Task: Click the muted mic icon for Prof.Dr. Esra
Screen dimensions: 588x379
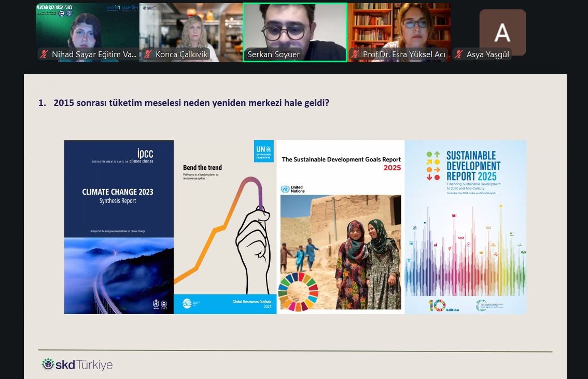Action: point(356,54)
